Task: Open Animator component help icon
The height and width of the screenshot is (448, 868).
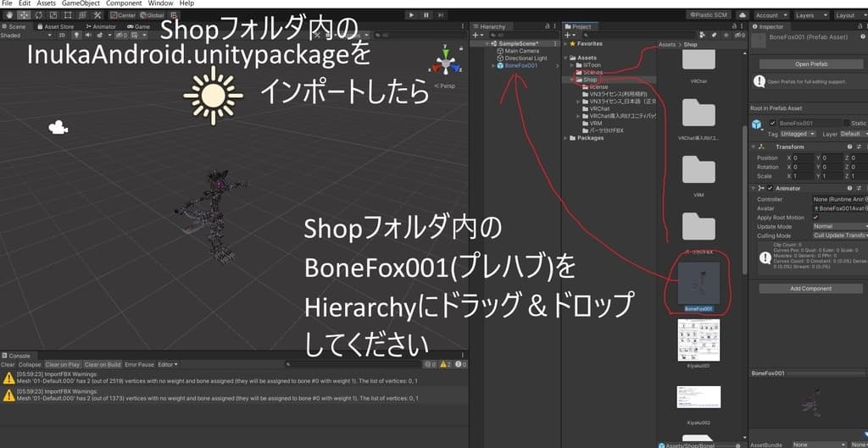Action: tap(849, 188)
